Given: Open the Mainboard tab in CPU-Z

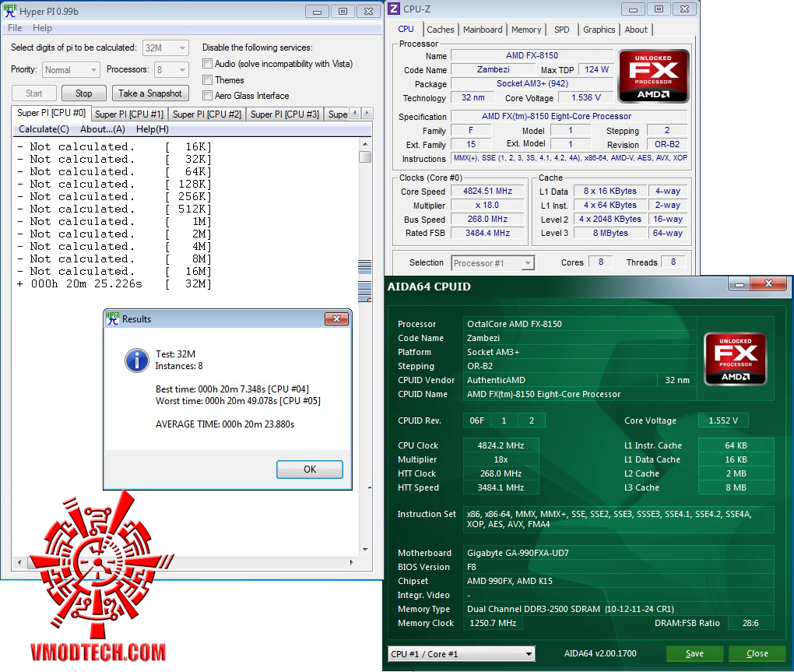Looking at the screenshot, I should tap(483, 30).
